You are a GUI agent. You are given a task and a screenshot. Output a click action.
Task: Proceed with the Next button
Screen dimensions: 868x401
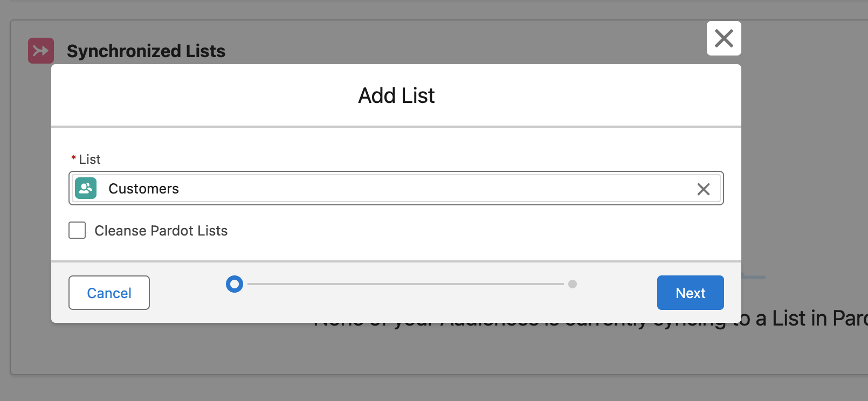(x=690, y=293)
